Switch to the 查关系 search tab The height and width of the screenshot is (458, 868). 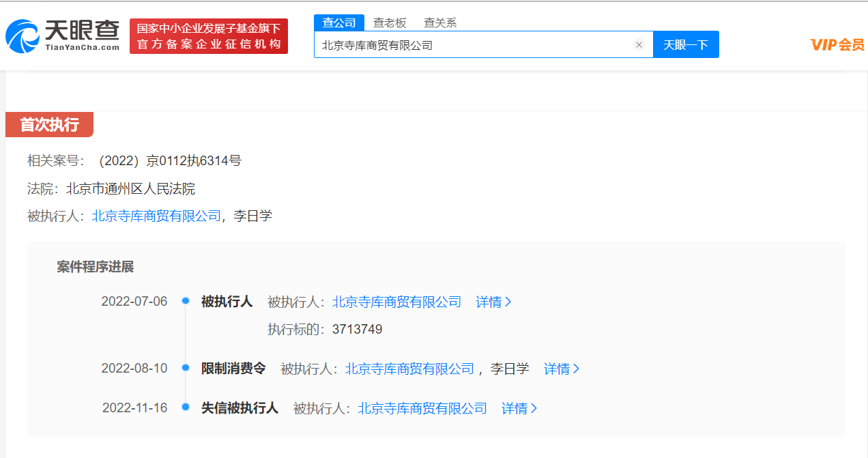pos(440,23)
